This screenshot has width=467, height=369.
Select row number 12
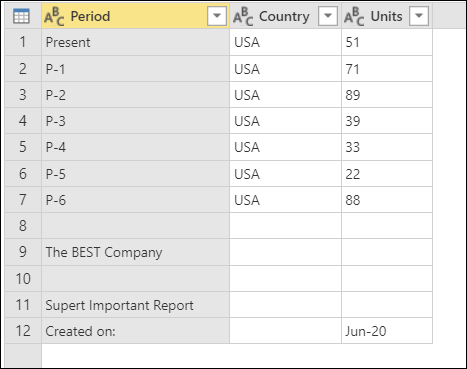coord(23,331)
